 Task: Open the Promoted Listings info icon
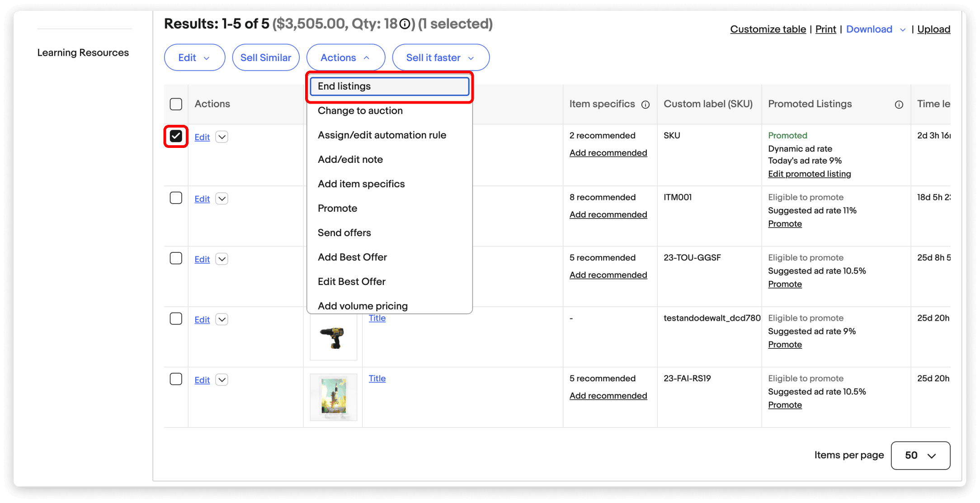coord(899,104)
